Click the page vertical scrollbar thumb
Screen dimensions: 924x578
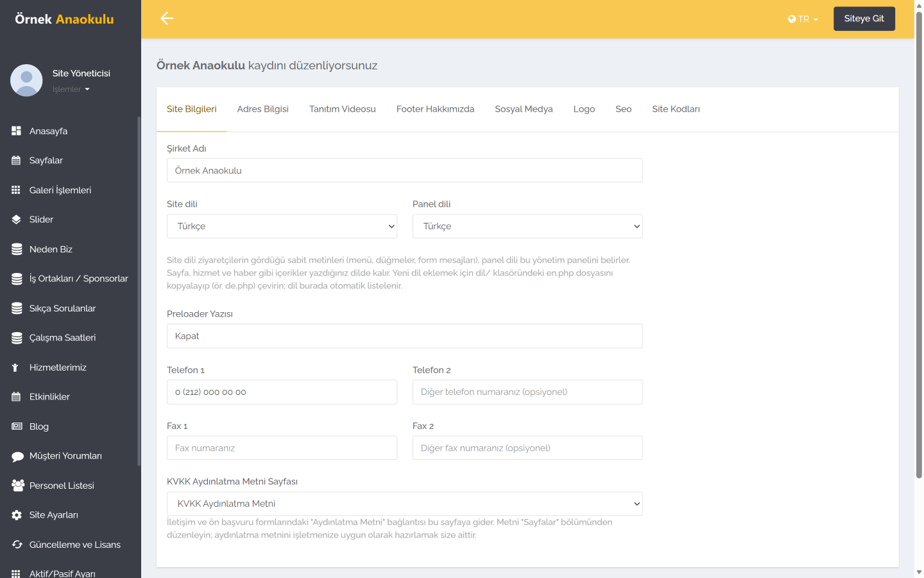tap(919, 244)
